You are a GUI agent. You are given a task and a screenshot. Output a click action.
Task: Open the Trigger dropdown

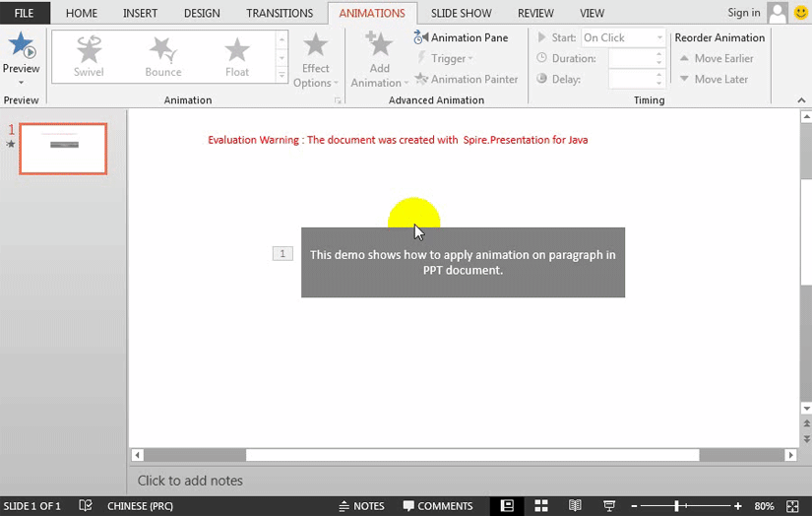445,58
